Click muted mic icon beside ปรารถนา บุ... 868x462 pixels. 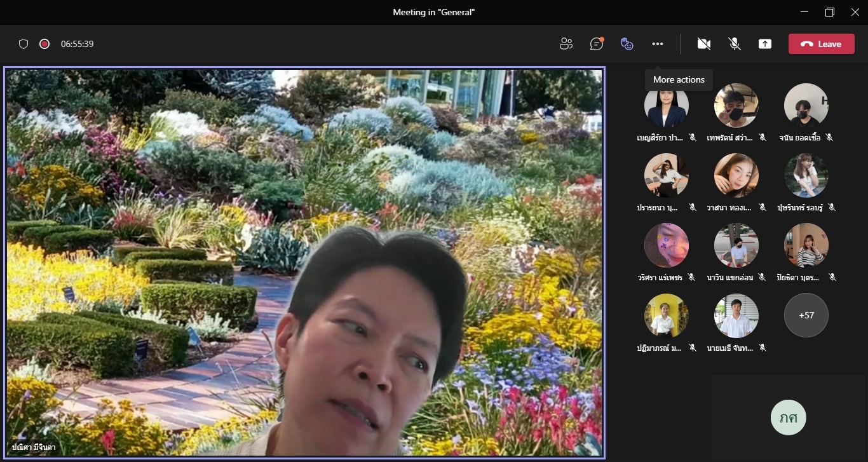pyautogui.click(x=693, y=207)
